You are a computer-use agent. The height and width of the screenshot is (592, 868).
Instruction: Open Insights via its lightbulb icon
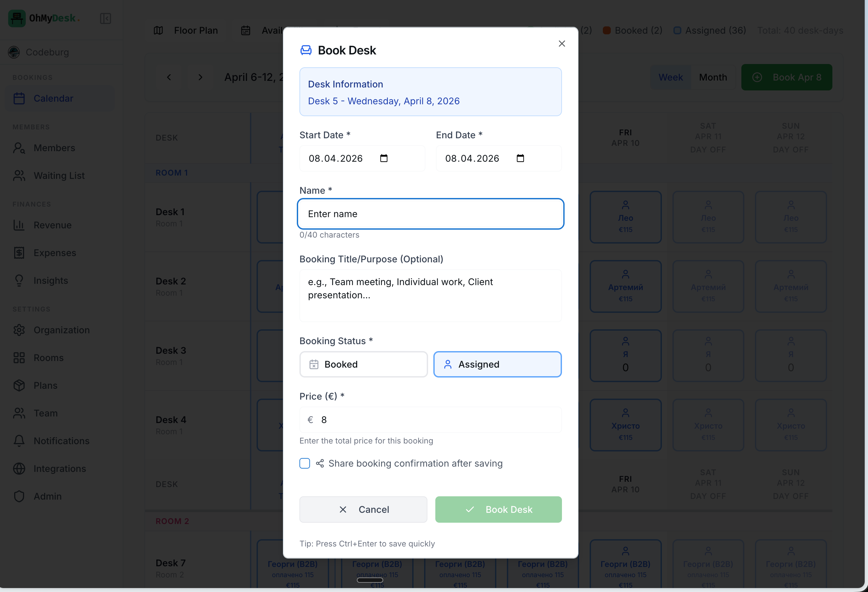(19, 280)
